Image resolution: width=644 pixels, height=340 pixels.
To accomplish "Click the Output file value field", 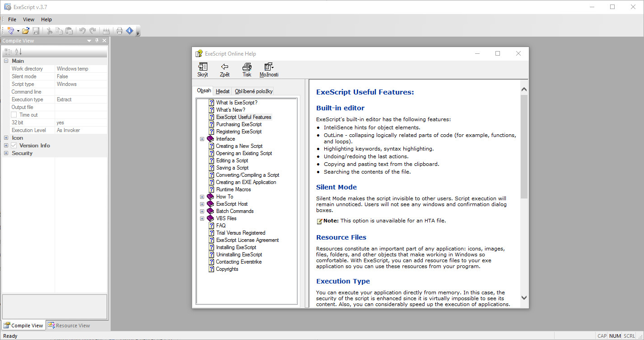I will [x=81, y=107].
